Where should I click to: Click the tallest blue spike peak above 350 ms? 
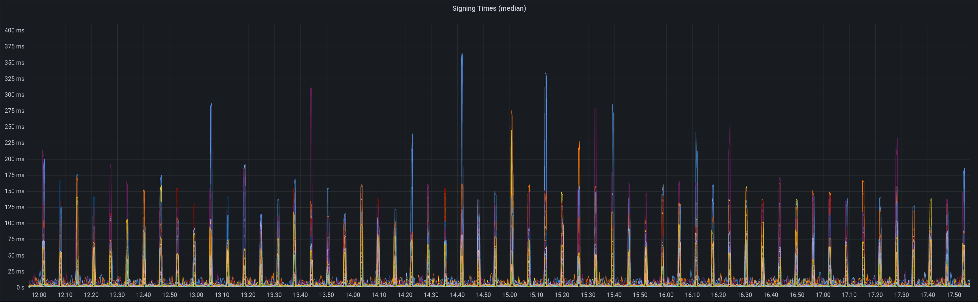462,54
